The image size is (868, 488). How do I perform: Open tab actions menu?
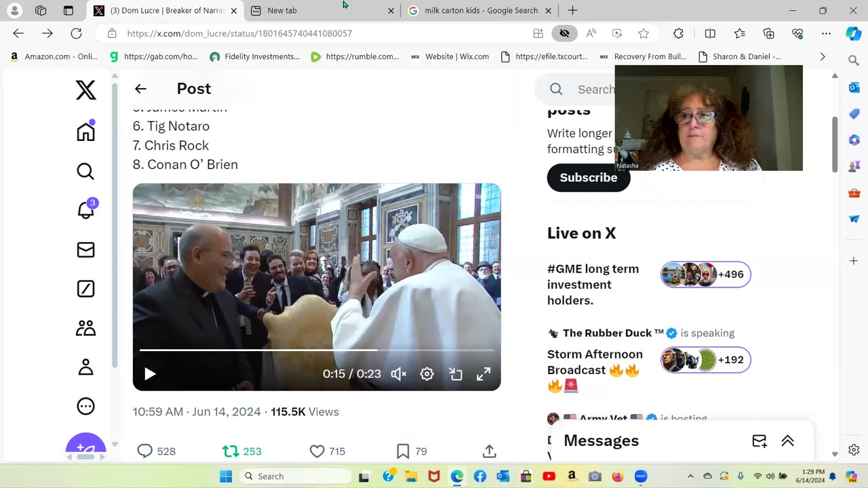pos(68,10)
